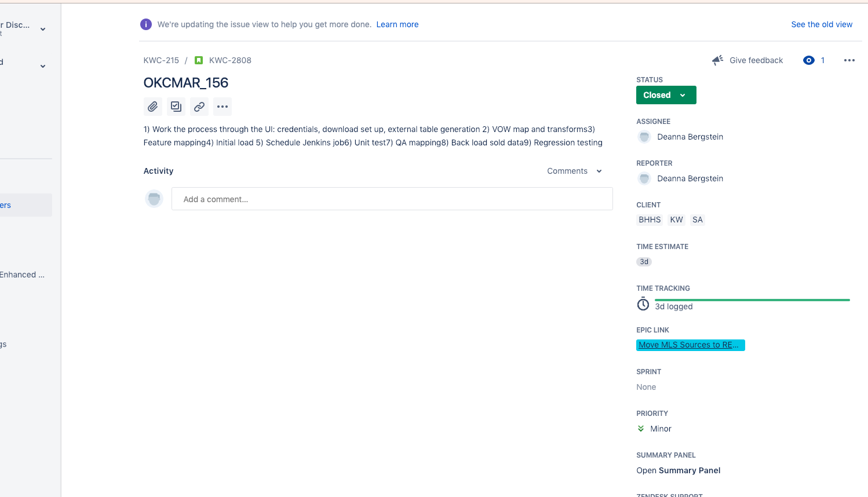Click the Sprint value None
Screen dimensions: 868x497
pyautogui.click(x=646, y=387)
